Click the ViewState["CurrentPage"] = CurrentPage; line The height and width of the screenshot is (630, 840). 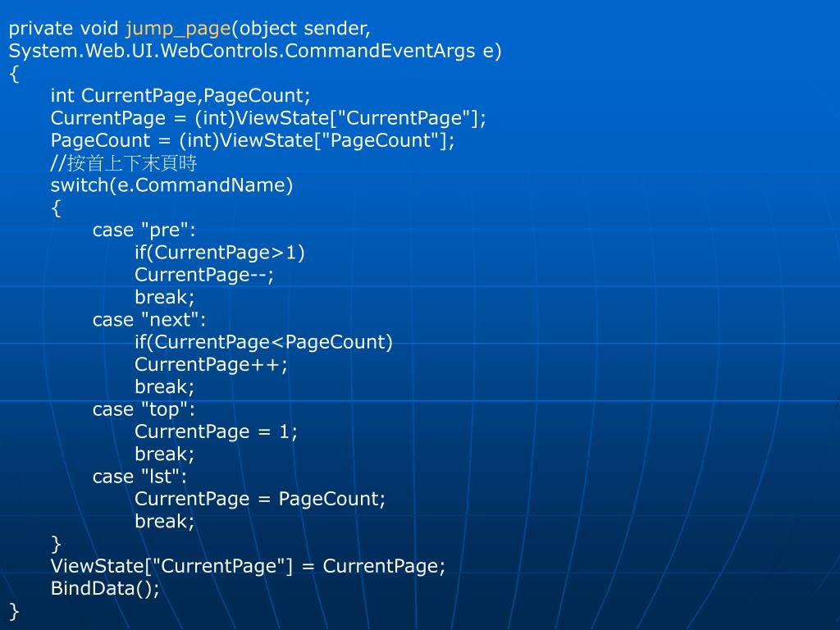(248, 567)
